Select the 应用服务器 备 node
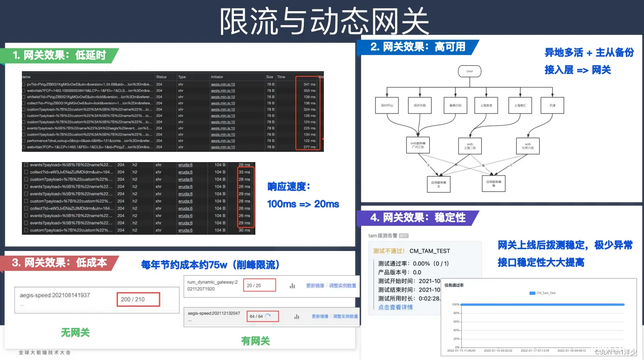 [x=494, y=183]
